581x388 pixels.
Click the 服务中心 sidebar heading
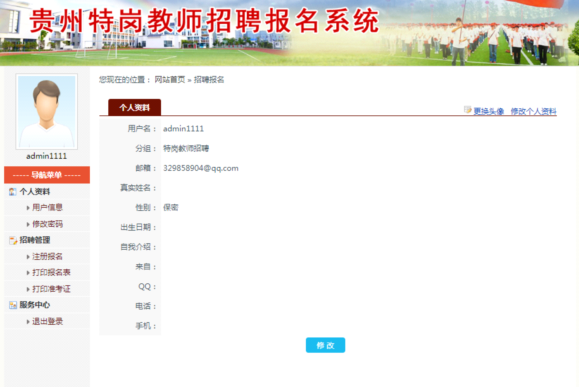(x=34, y=305)
